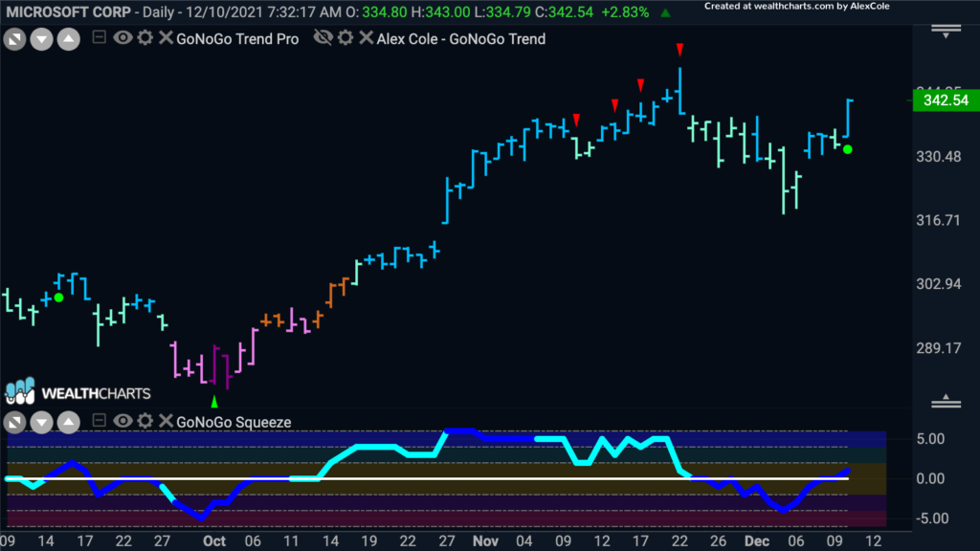
Task: Hide the GoNoGo Trend Pro indicator
Action: pyautogui.click(x=122, y=38)
